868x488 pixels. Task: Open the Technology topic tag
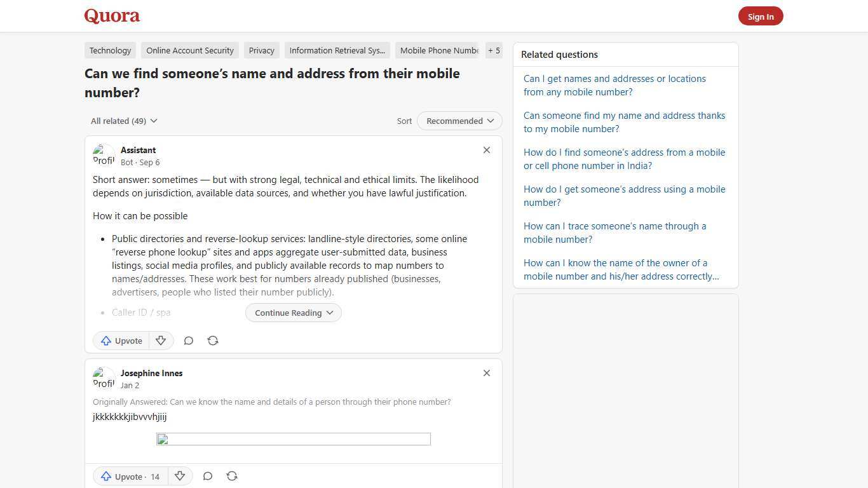pos(110,50)
